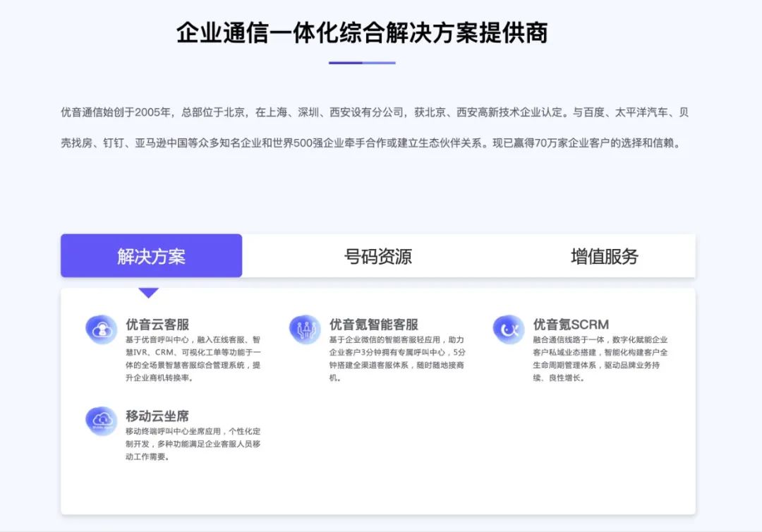762x532 pixels.
Task: Select the 解决方案 tab
Action: 151,256
